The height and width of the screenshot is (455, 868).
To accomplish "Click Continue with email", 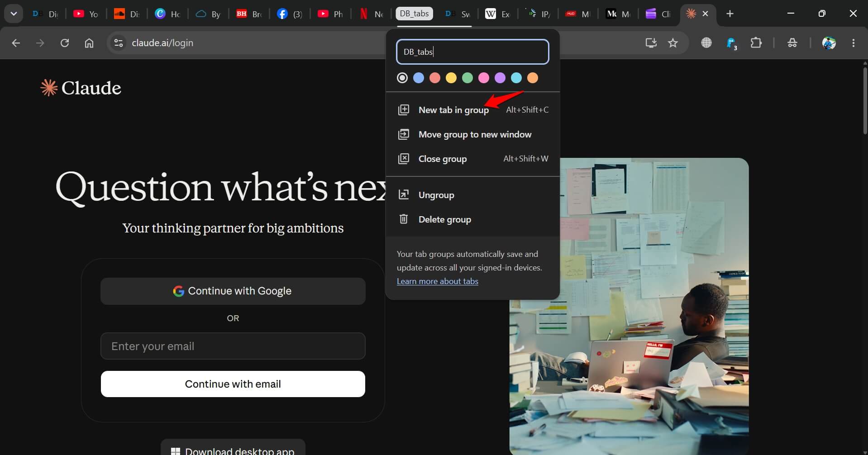I will click(x=233, y=384).
